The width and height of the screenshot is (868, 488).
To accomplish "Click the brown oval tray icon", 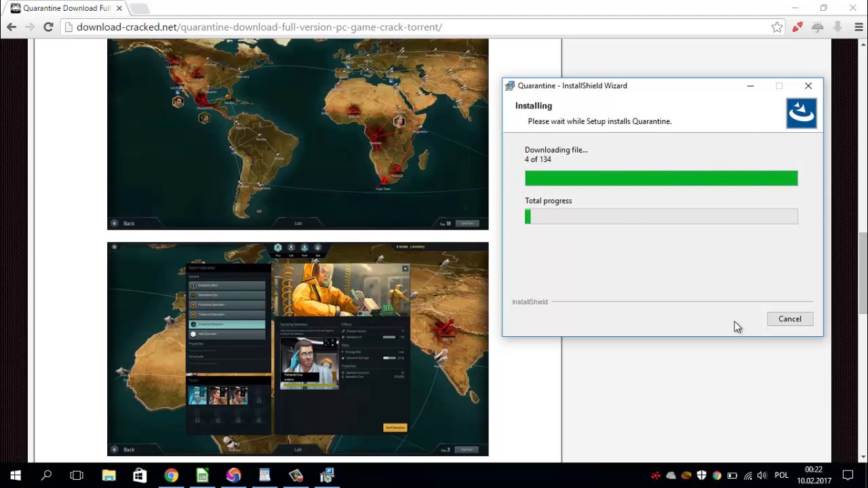I will point(686,476).
